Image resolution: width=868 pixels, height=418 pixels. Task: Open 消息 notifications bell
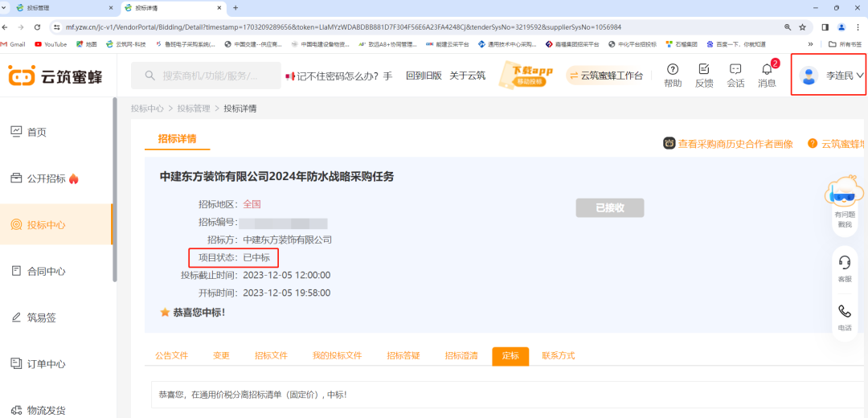point(768,76)
